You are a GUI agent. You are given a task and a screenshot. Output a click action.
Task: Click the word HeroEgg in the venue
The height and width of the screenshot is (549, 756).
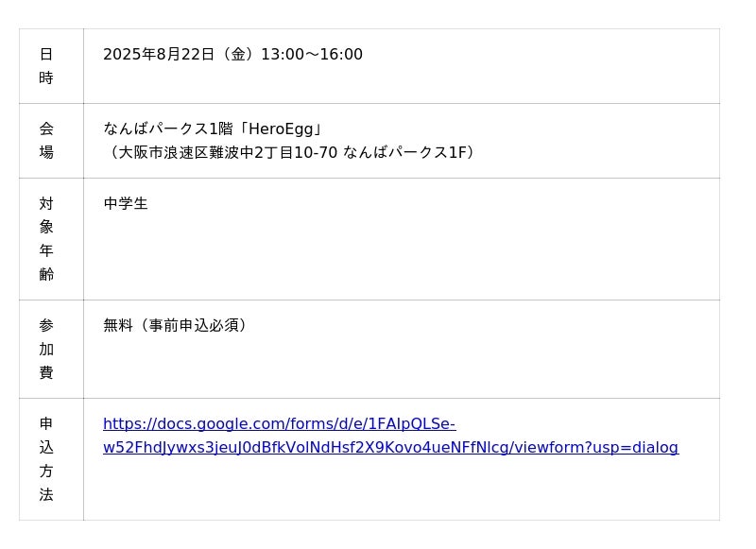281,129
